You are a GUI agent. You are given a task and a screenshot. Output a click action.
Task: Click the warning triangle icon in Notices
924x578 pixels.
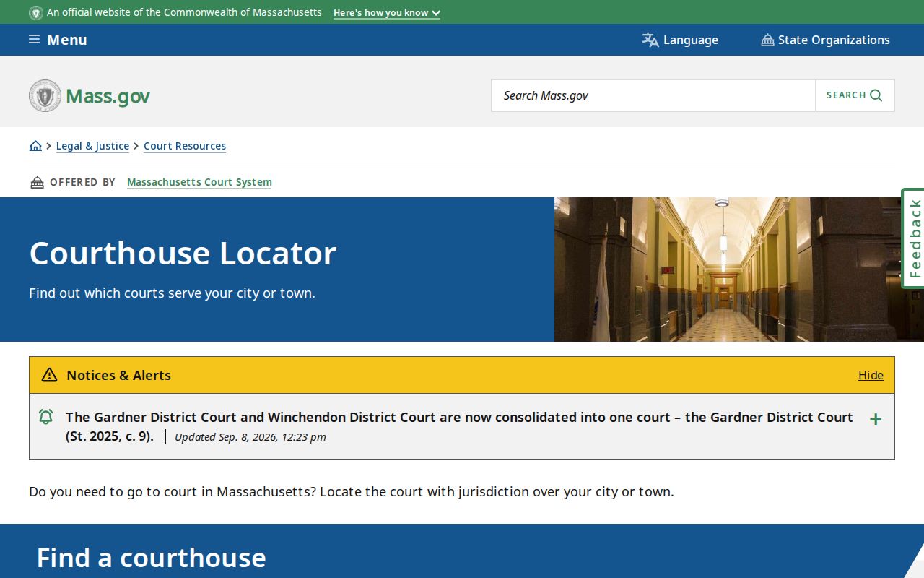pos(49,375)
